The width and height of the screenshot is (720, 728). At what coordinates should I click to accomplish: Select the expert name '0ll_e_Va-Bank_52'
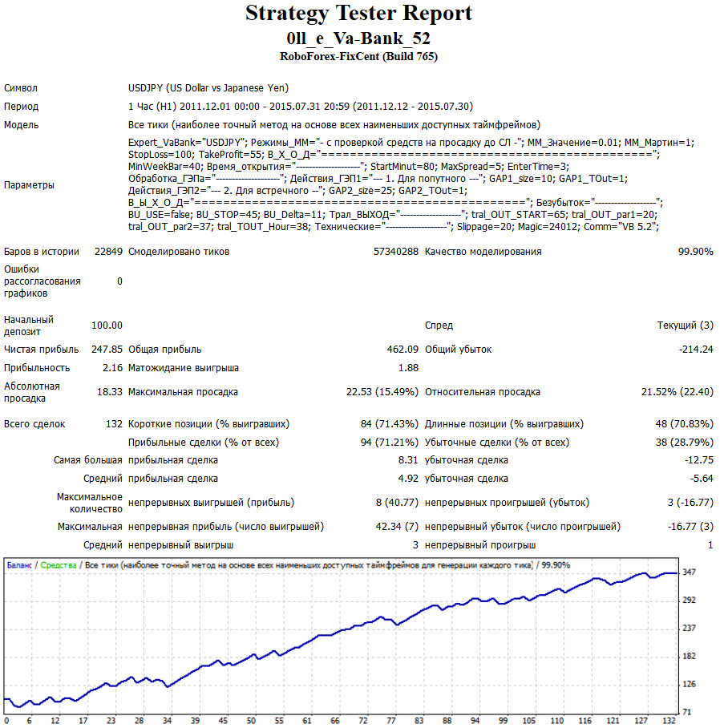358,38
